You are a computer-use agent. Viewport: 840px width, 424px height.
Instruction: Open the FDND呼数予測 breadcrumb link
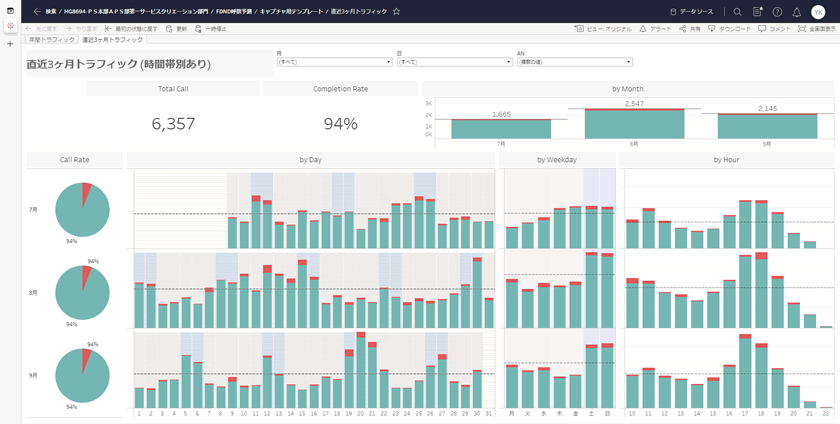click(x=234, y=11)
